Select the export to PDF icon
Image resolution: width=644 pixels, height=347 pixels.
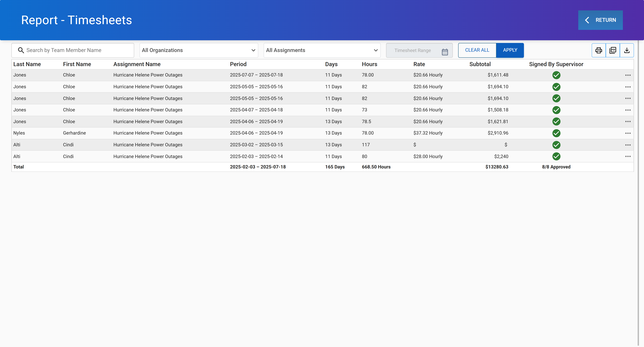coord(613,50)
